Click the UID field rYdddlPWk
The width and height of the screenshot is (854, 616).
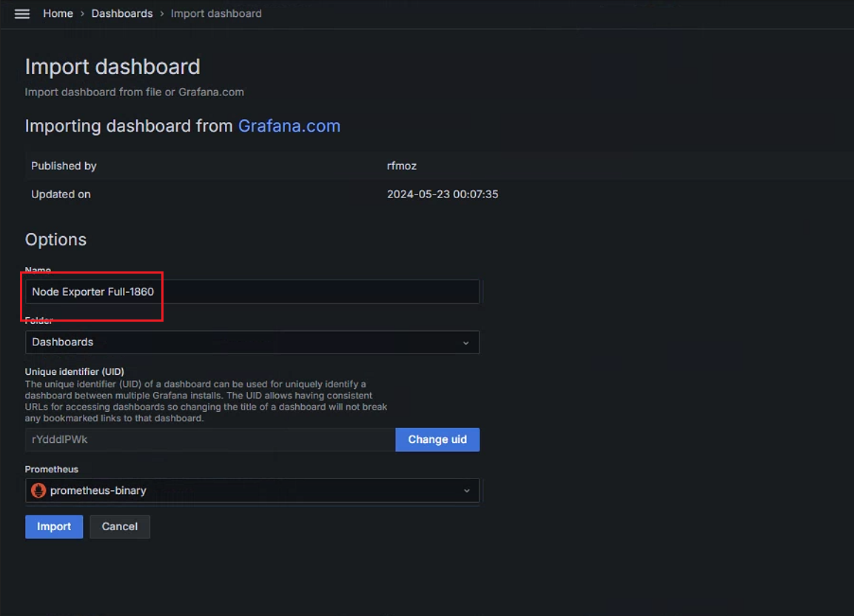pyautogui.click(x=210, y=440)
